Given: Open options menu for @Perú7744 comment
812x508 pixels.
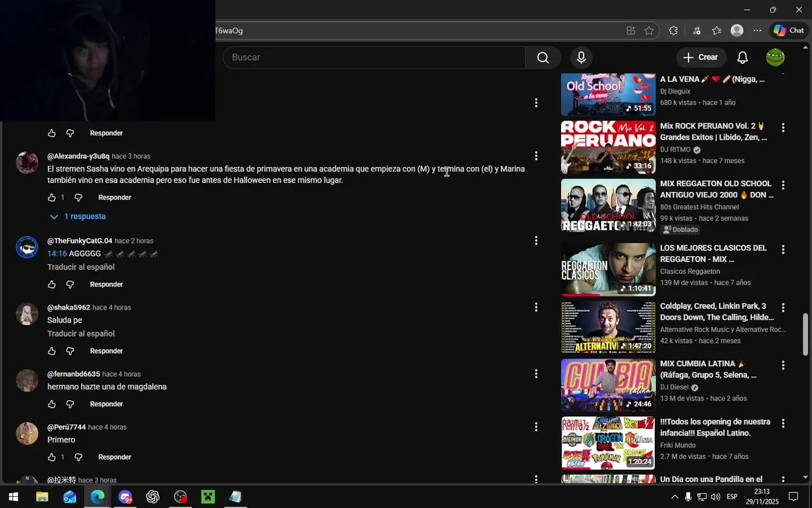Looking at the screenshot, I should (x=536, y=427).
